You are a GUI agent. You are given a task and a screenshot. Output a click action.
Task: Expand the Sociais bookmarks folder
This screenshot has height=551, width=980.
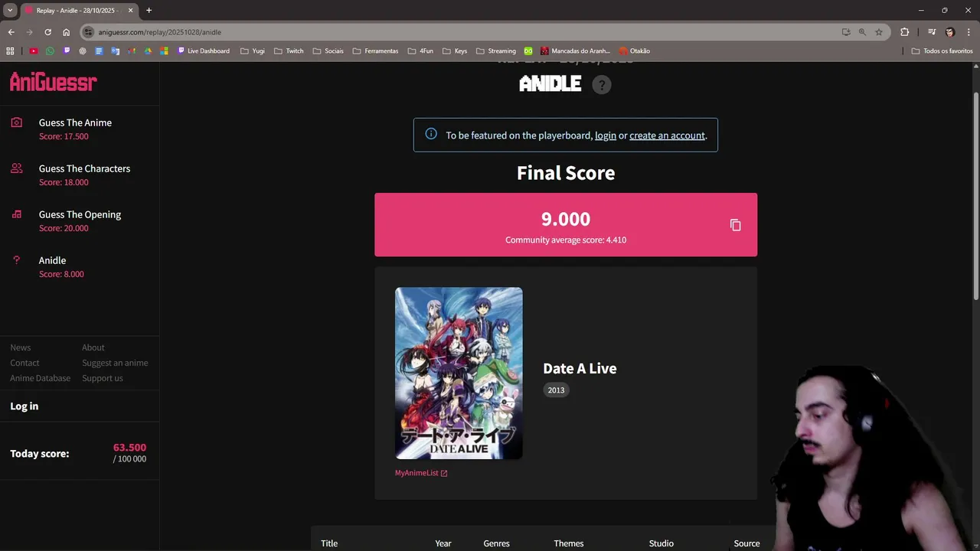[x=328, y=51]
